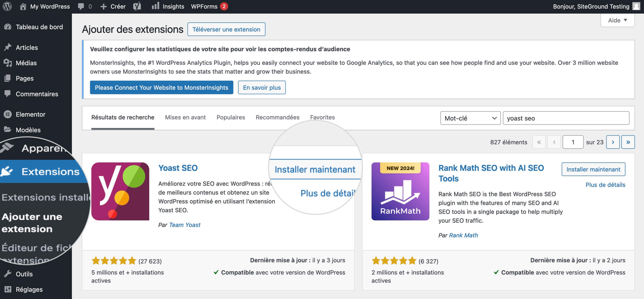
Task: Open the Yoast icon in admin bar
Action: [x=137, y=6]
